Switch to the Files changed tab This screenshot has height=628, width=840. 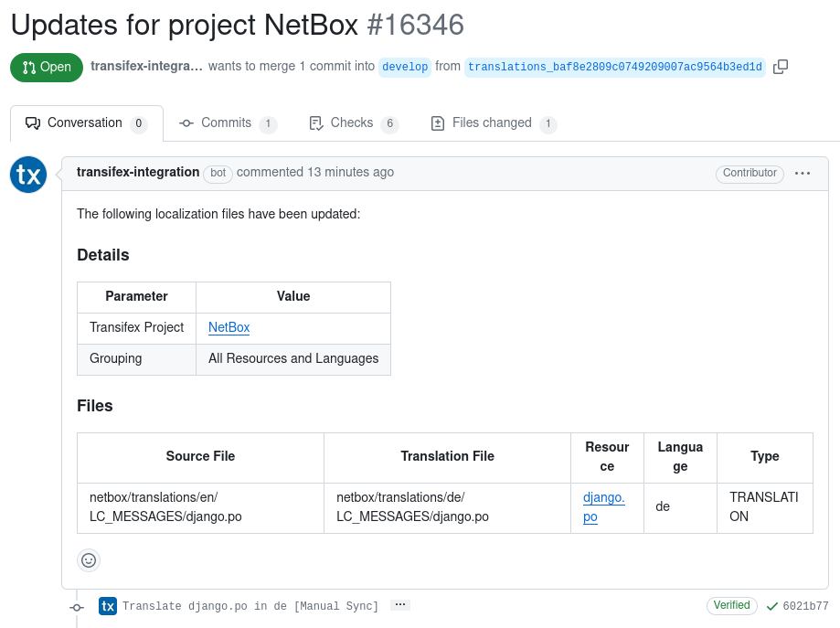[493, 122]
